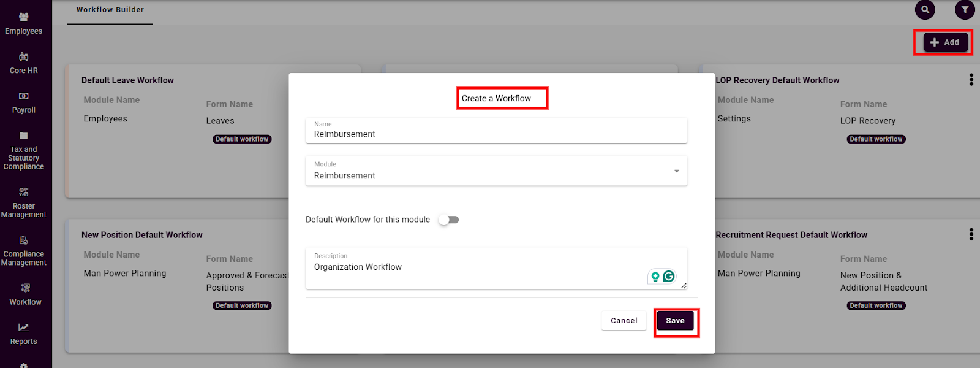Click the search icon at top right
980x368 pixels.
click(925, 10)
